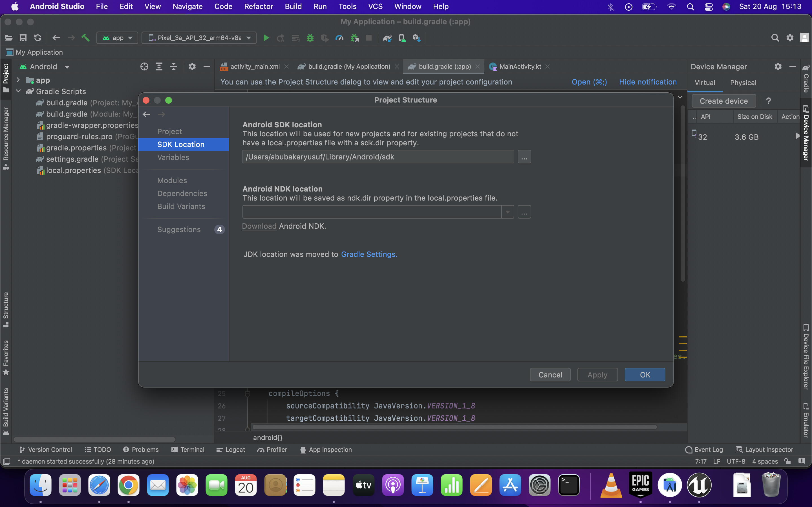This screenshot has width=812, height=507.
Task: Click Select Opened File target icon
Action: tap(144, 67)
